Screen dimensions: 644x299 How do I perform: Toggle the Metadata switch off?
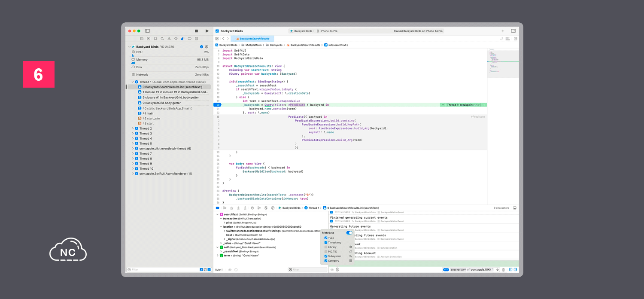click(x=349, y=233)
